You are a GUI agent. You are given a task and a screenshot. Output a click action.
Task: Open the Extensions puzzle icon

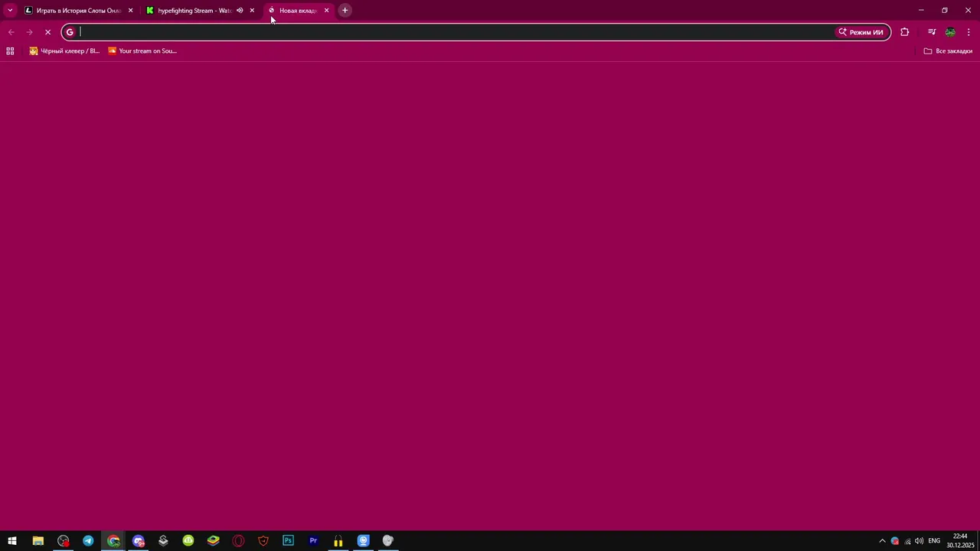coord(905,32)
